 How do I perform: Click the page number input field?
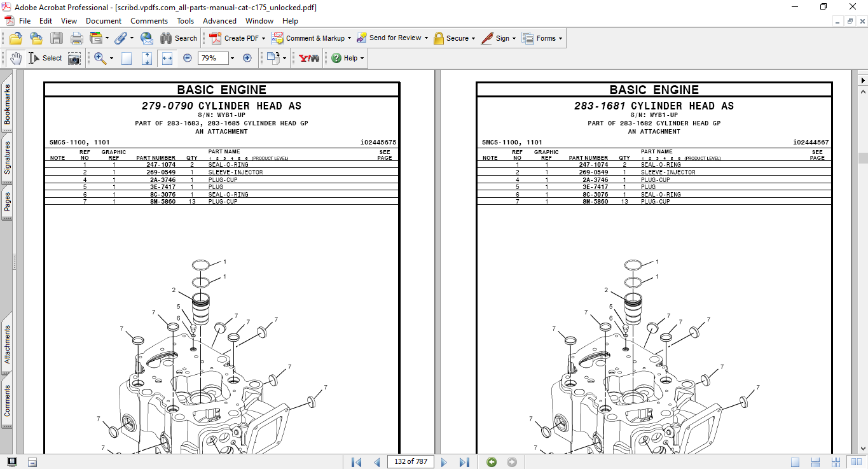(x=410, y=461)
